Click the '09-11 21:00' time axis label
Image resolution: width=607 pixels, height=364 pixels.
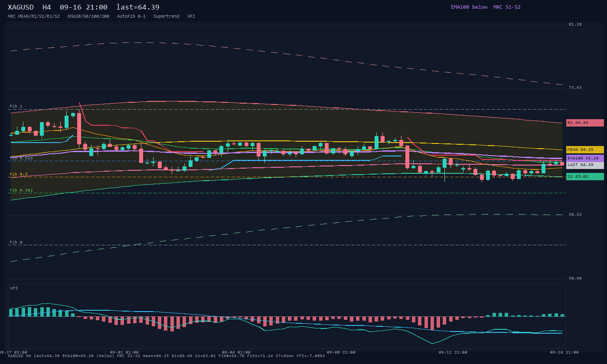point(453,352)
